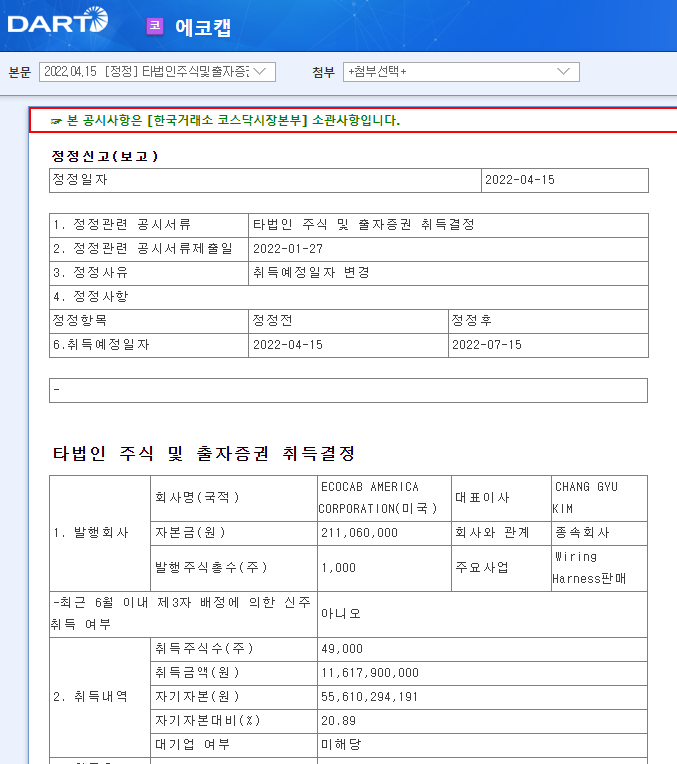Viewport: 677px width, 764px height.
Task: Click the relationship value 종속회사
Action: (x=582, y=533)
